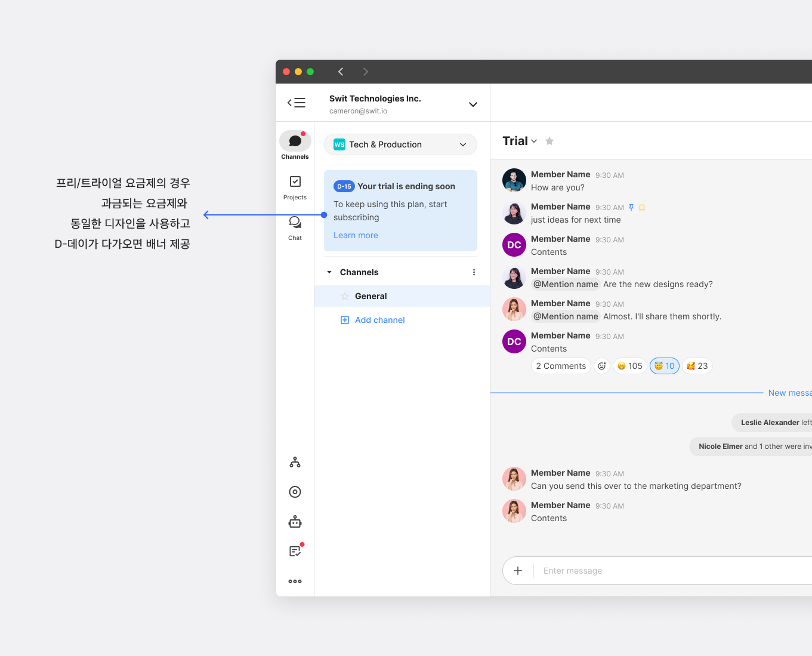The width and height of the screenshot is (812, 656).
Task: Click the plus attachment icon in the message box
Action: 518,571
